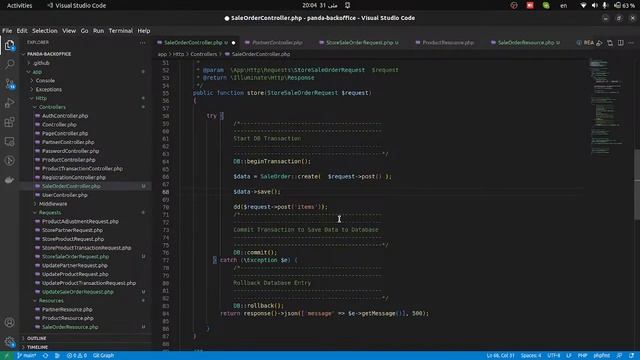Open Explorer panel more actions ellipsis
Screen dimensions: 640x360
142,42
